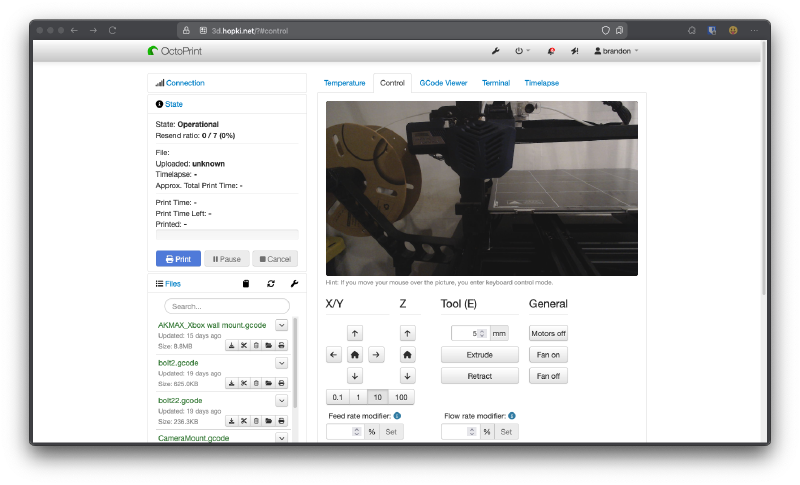Viewport: 800px width, 485px height.
Task: Turn motors off
Action: (x=548, y=333)
